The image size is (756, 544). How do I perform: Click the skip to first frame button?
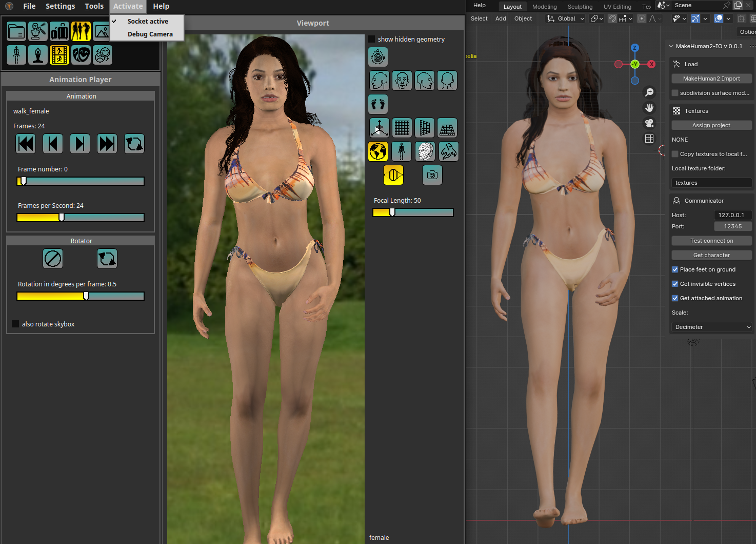point(26,144)
